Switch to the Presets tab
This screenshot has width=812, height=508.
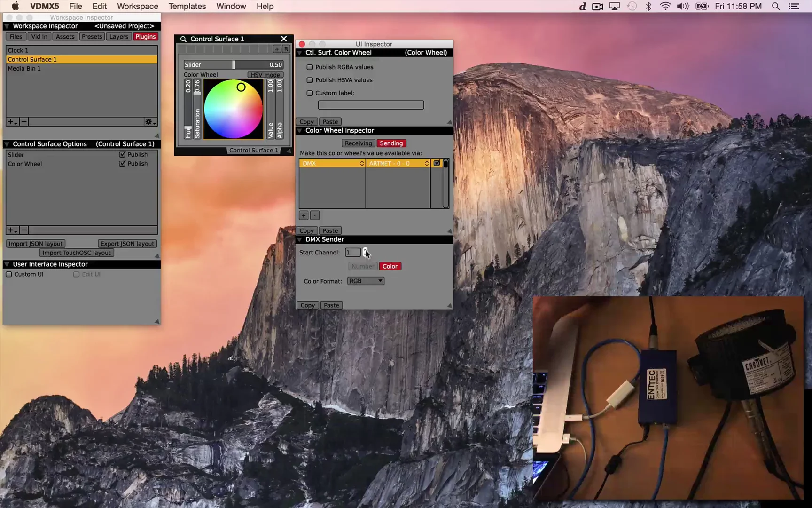pyautogui.click(x=92, y=37)
